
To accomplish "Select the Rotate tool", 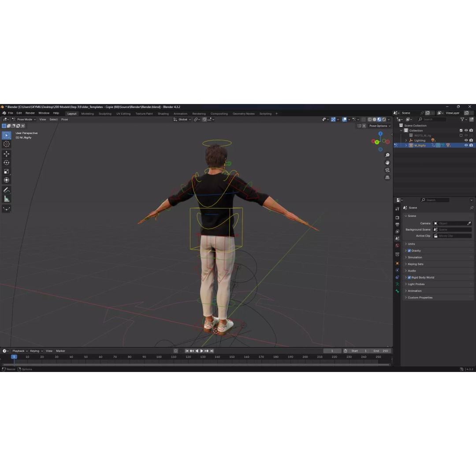I will click(x=6, y=163).
